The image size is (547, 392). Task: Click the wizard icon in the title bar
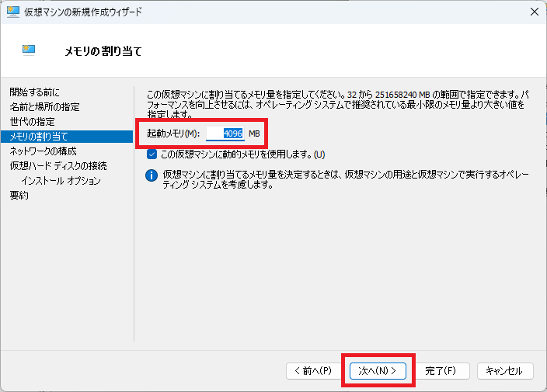pyautogui.click(x=13, y=12)
